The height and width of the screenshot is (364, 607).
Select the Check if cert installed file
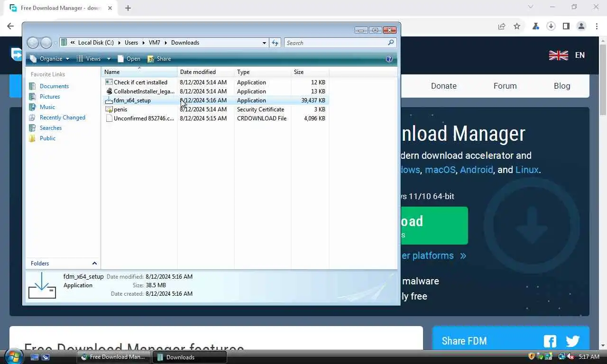pos(140,82)
